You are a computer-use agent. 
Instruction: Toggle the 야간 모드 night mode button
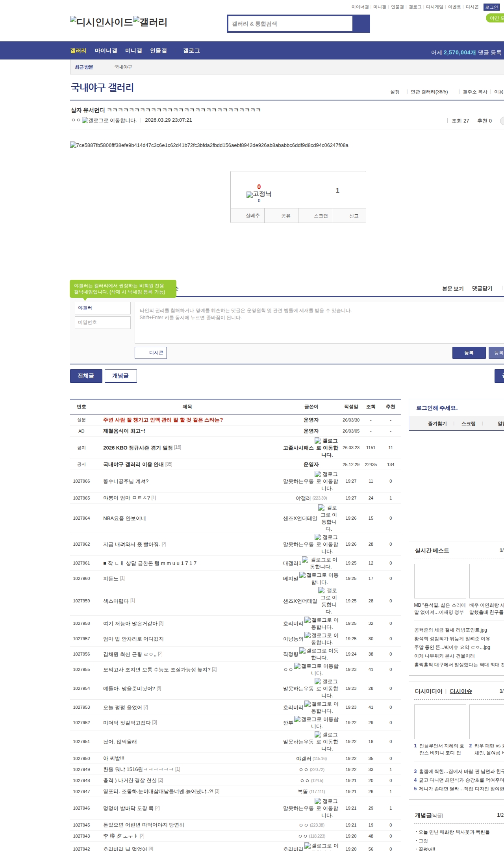[x=495, y=18]
